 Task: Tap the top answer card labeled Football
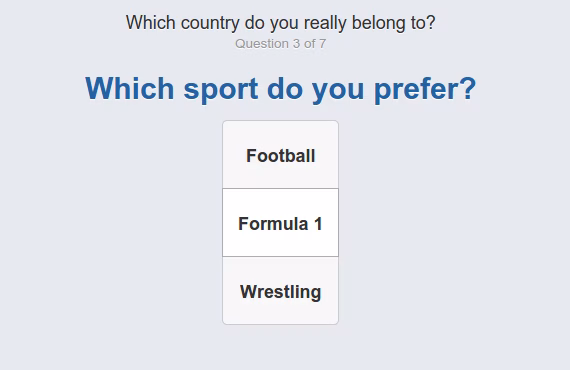tap(280, 154)
